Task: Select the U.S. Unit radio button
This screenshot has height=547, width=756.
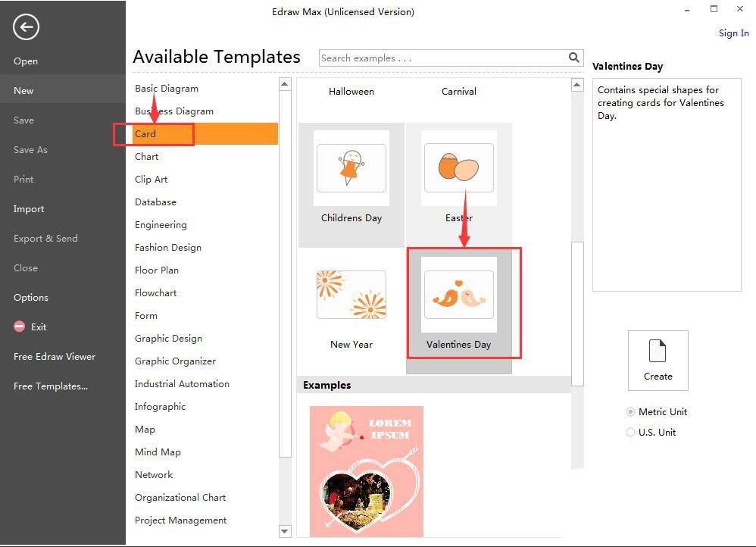Action: [x=631, y=433]
